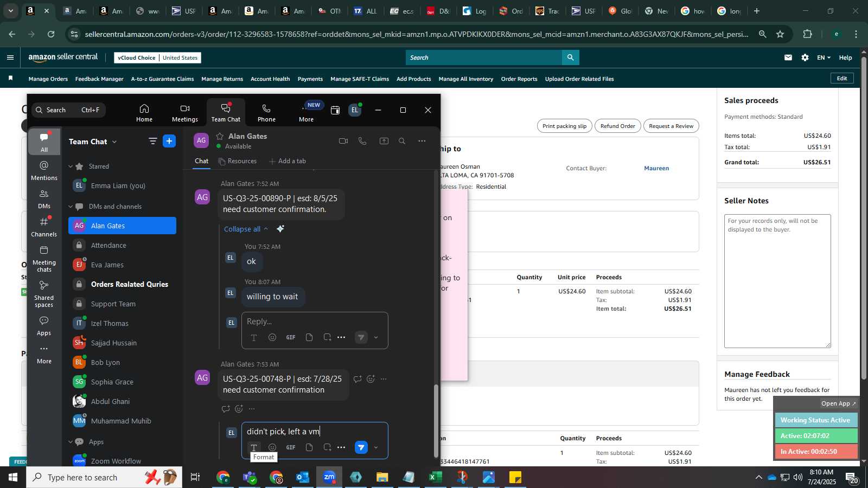Image resolution: width=868 pixels, height=488 pixels.
Task: Open Feedback Manager menu item
Action: pyautogui.click(x=99, y=79)
